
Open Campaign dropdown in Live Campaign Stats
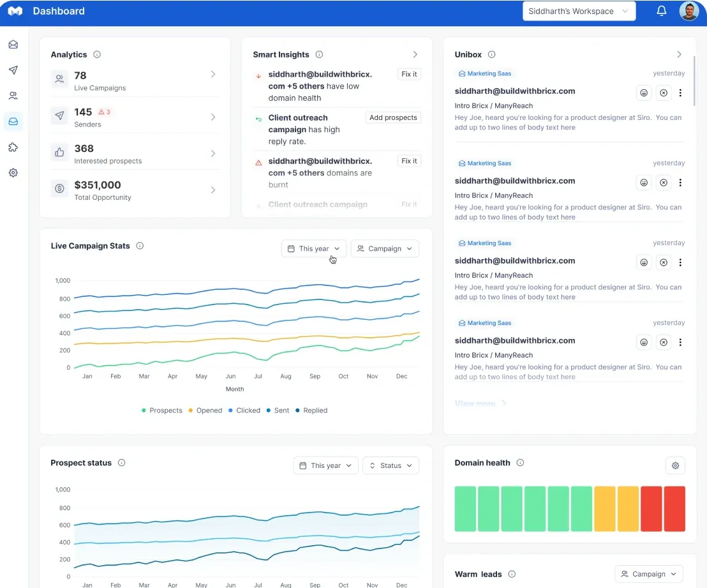coord(385,248)
